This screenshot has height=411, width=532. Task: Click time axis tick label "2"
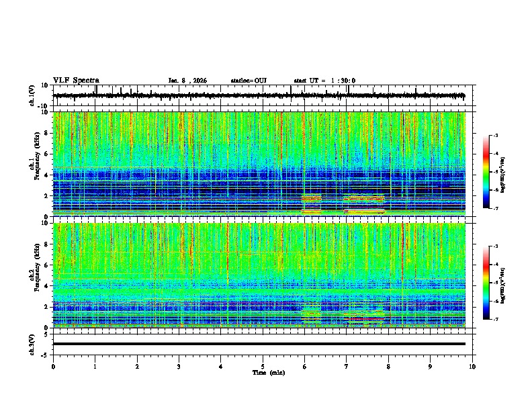pos(137,367)
